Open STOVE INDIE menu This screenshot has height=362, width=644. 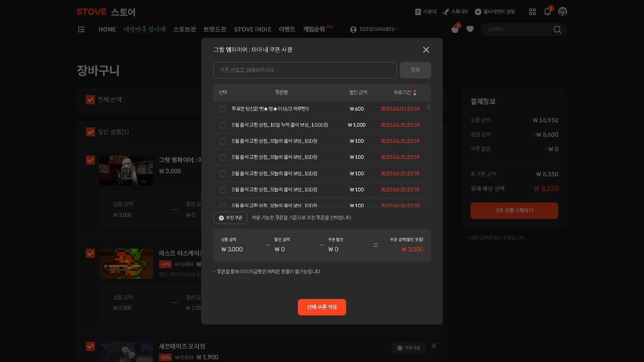[253, 29]
